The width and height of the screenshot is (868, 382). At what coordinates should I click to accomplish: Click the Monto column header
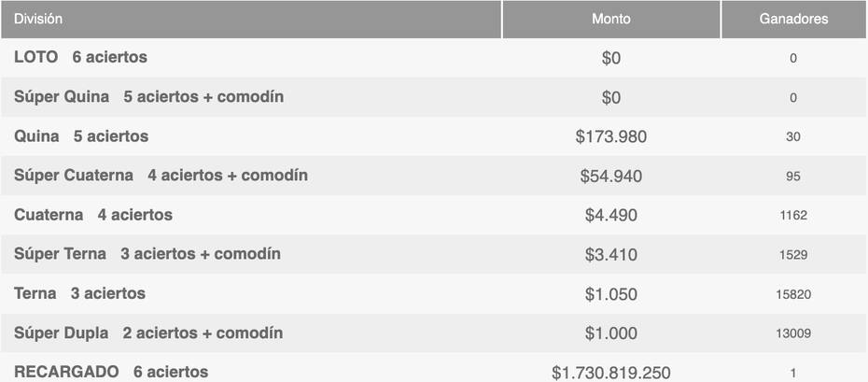tap(611, 20)
